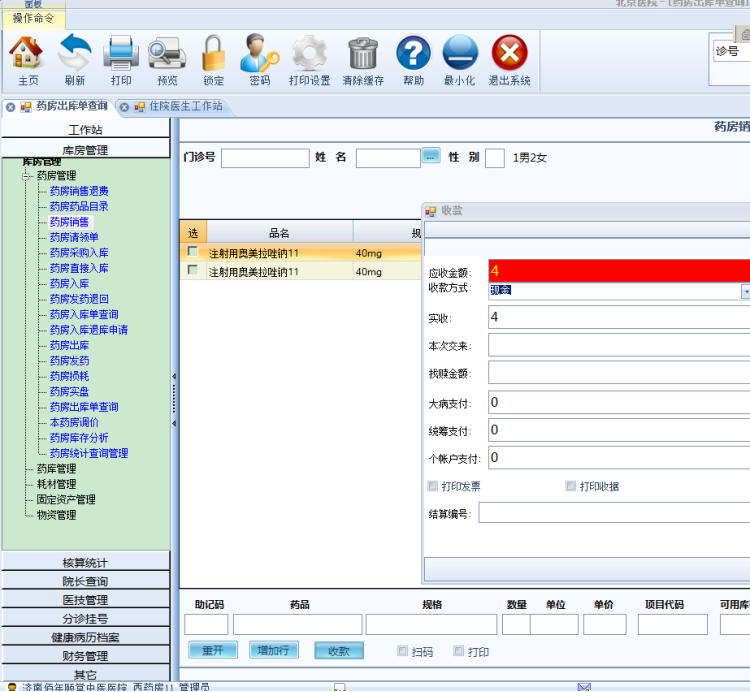Viewport: 750px width, 692px height.
Task: Collapse the 药房管理 tree node
Action: pos(26,176)
